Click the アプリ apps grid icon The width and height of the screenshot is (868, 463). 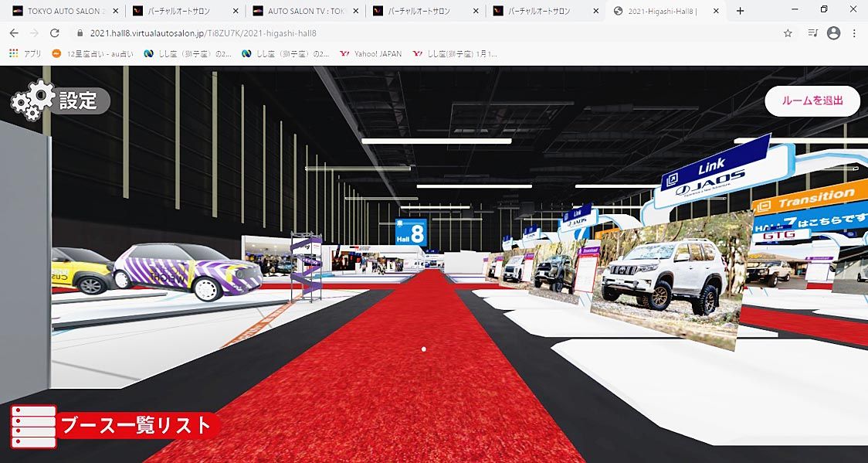click(13, 54)
